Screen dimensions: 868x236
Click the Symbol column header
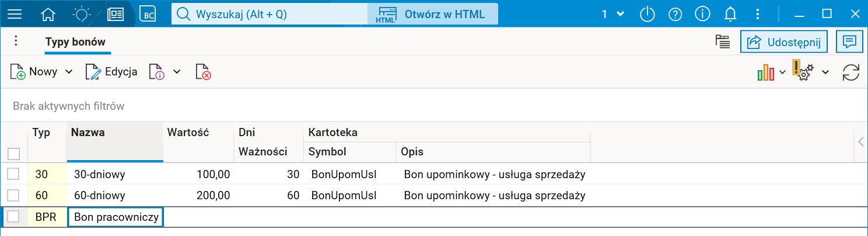pos(350,152)
